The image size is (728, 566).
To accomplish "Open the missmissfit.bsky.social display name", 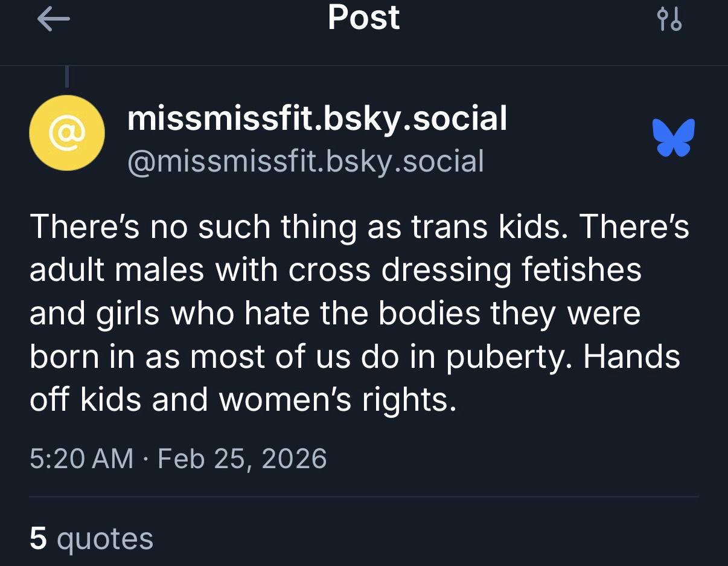I will (317, 118).
